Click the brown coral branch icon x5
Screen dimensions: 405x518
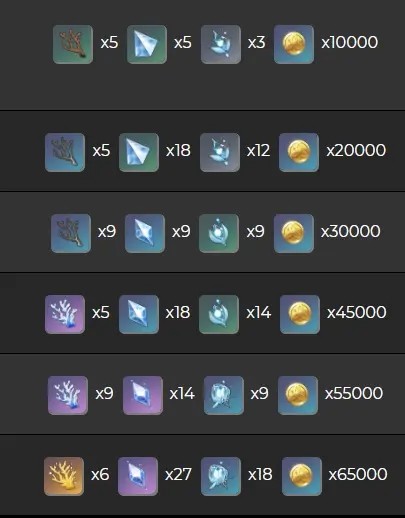pyautogui.click(x=73, y=44)
